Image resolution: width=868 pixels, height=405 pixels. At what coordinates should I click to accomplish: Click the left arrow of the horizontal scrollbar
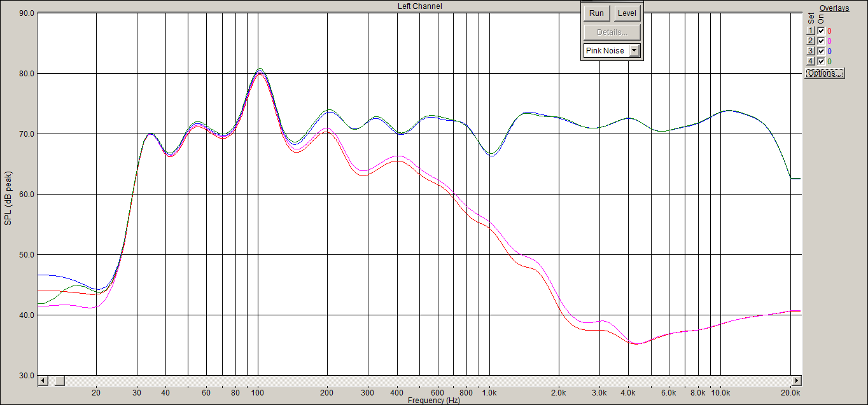(x=43, y=380)
